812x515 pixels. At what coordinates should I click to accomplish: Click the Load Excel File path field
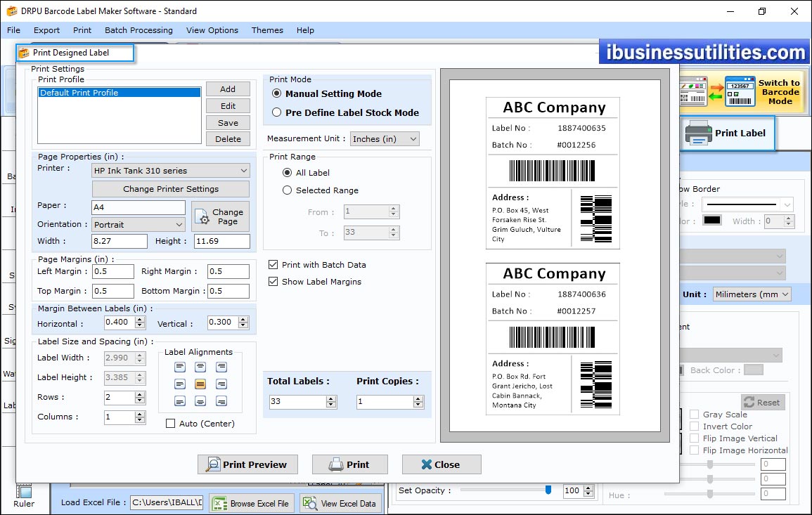tap(166, 502)
